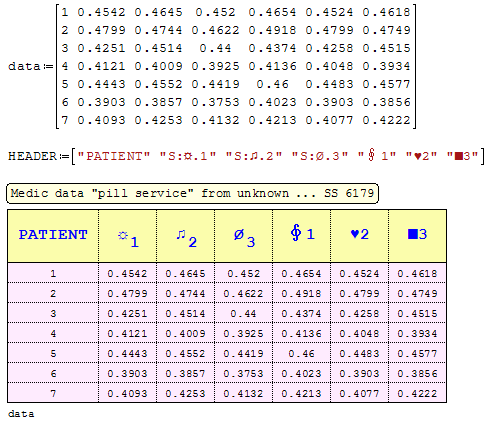The height and width of the screenshot is (421, 491).
Task: Click matrix value 0.3753 in row 6
Action: (215, 102)
